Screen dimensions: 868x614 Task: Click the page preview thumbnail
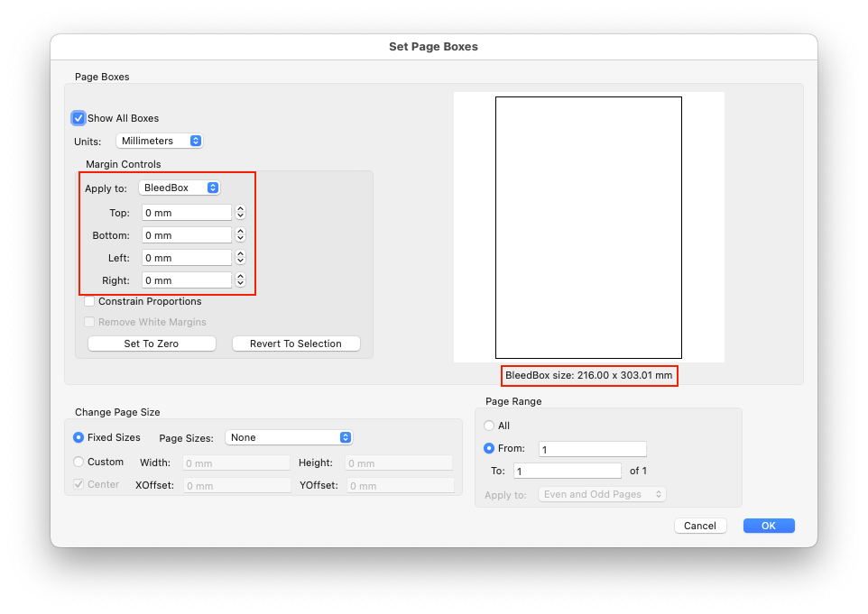pos(588,227)
